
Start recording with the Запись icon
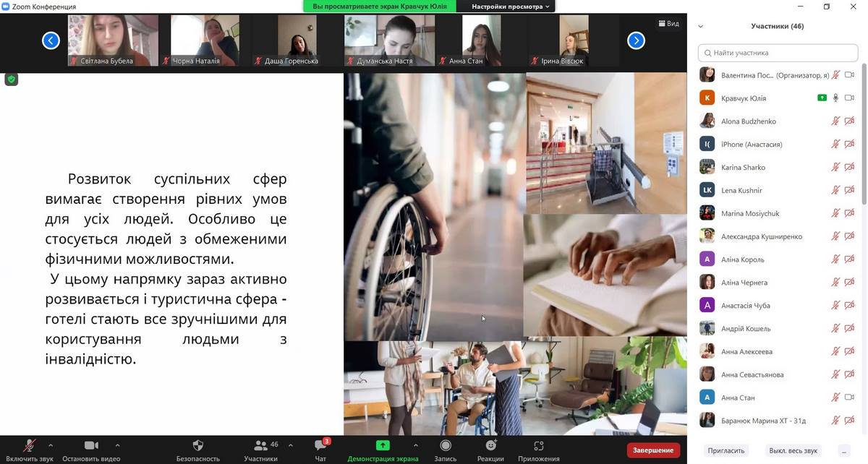pos(446,445)
